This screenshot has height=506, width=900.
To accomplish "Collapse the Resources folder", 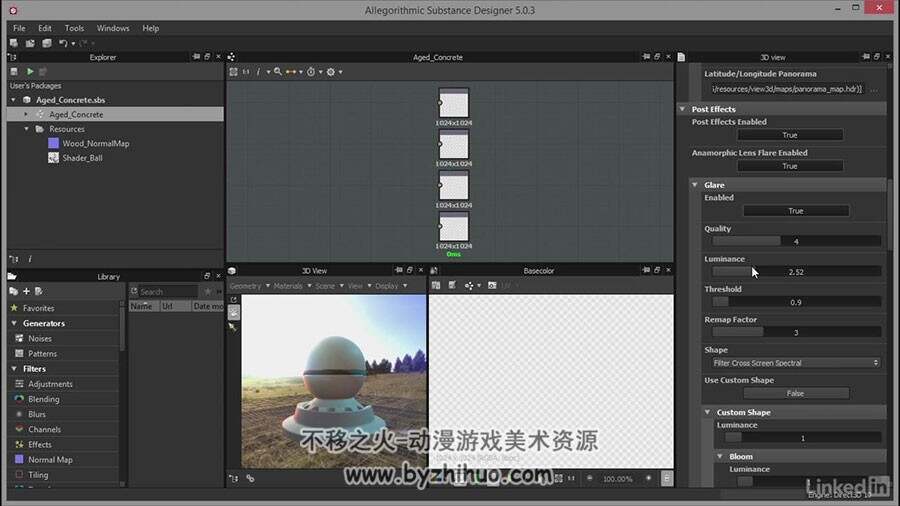I will pos(26,129).
